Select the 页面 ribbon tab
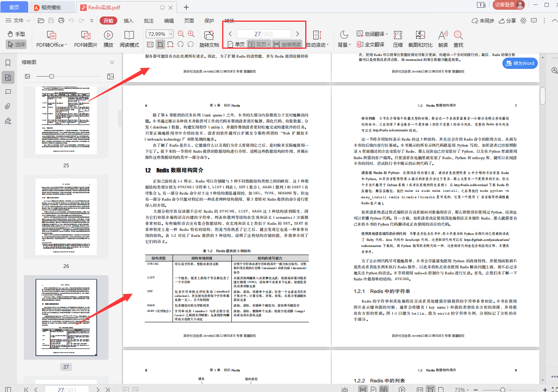The image size is (558, 392). pos(189,21)
